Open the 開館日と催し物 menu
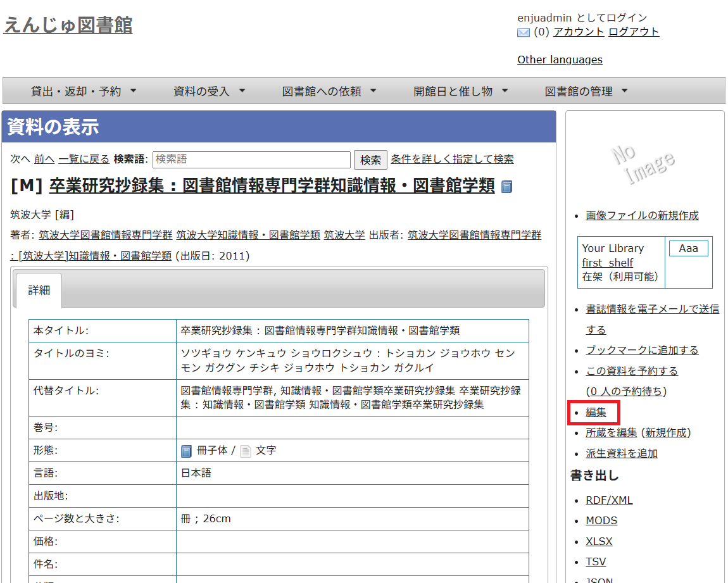728x583 pixels. coord(461,91)
